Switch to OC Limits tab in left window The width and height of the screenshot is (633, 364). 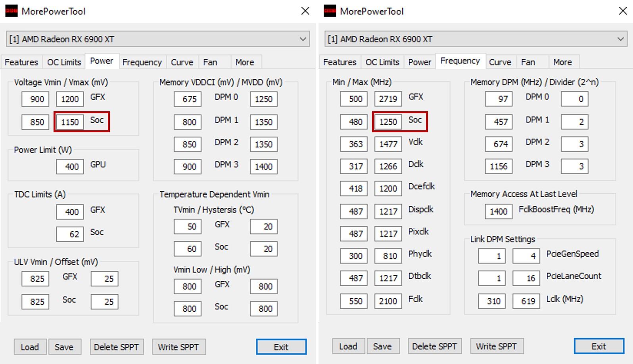[64, 62]
